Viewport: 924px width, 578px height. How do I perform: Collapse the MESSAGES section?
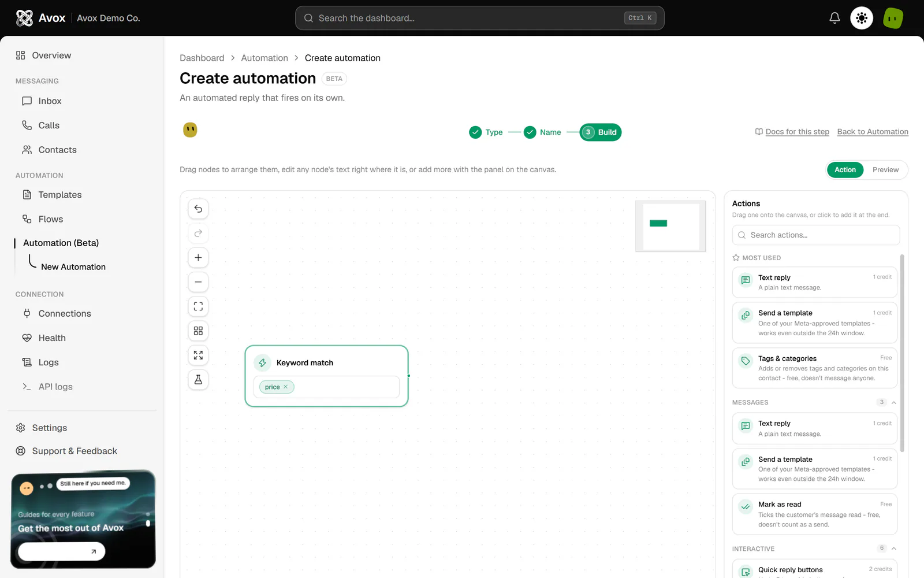893,402
